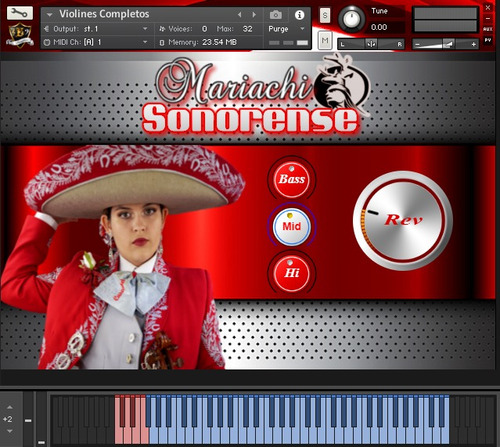Click the mod wheel strip

(41, 419)
